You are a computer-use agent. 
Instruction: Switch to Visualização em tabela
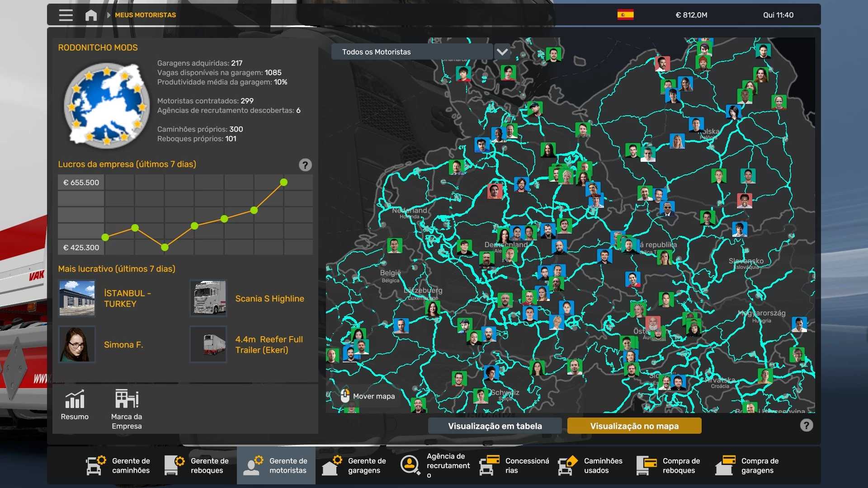click(495, 426)
